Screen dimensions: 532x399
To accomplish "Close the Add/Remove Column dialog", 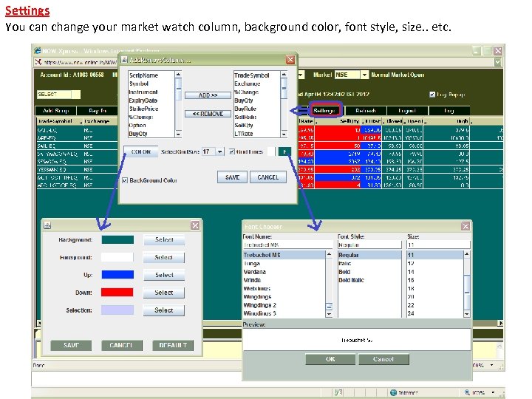I will [x=290, y=60].
